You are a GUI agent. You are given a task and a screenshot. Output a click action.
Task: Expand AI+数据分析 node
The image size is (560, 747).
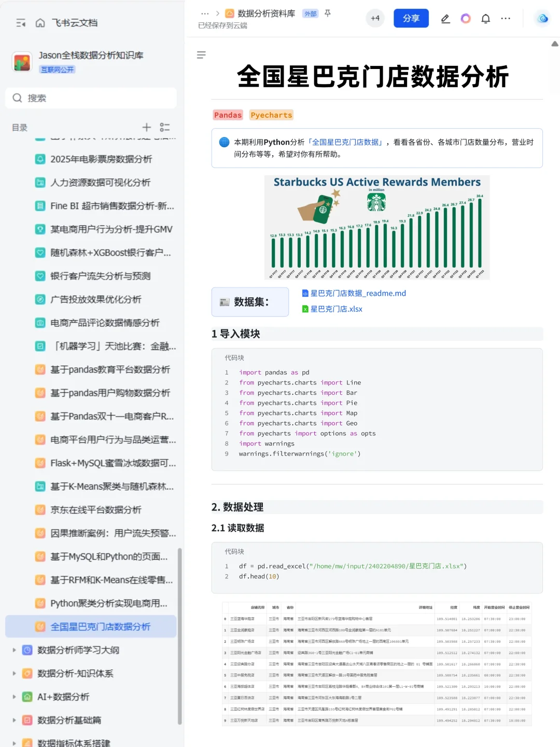[x=14, y=697]
